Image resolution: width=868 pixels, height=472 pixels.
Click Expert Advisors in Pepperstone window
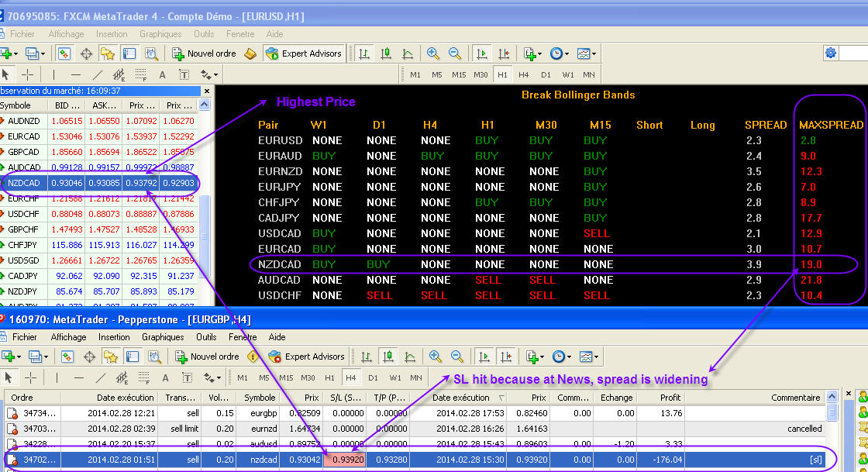click(x=307, y=357)
